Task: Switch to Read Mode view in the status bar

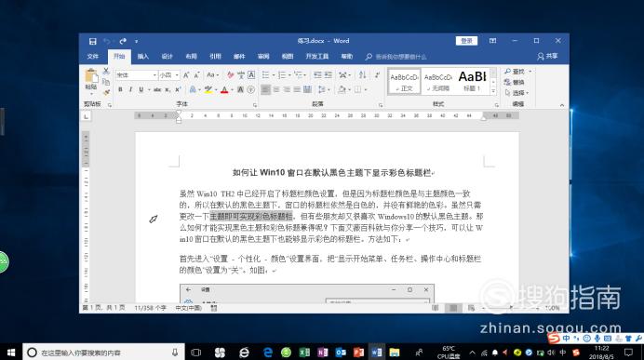Action: click(436, 308)
